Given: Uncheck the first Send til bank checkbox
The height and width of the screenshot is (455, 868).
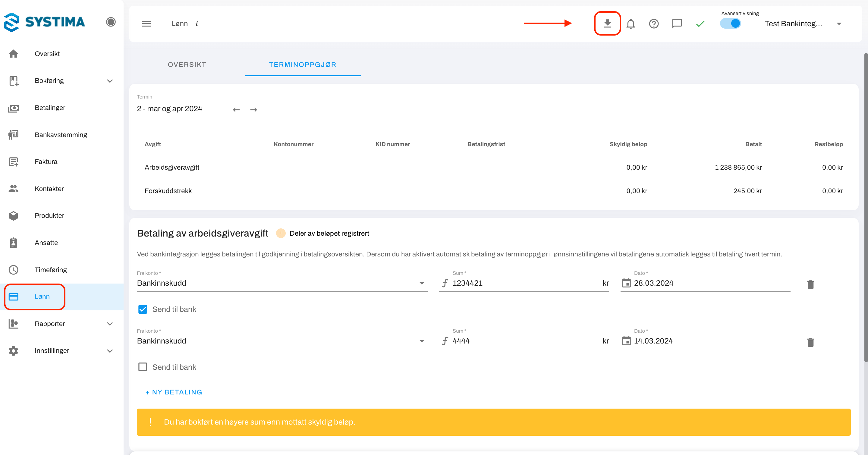Looking at the screenshot, I should [x=143, y=309].
